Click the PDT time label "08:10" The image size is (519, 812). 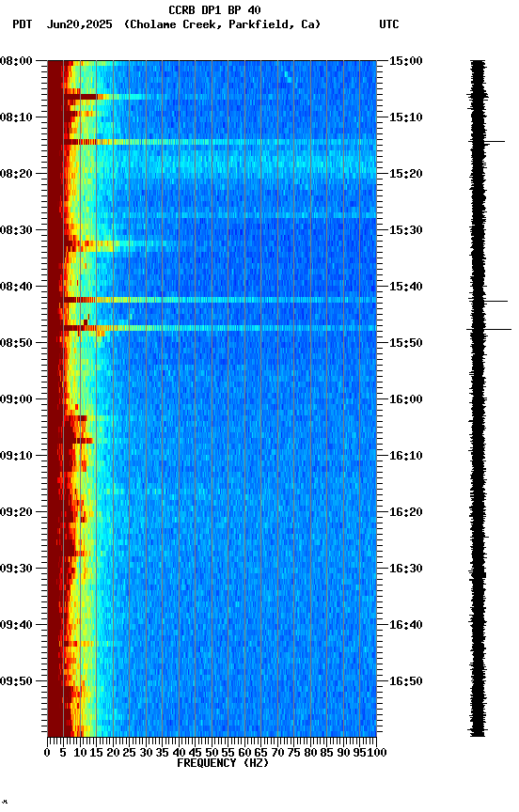click(x=16, y=117)
